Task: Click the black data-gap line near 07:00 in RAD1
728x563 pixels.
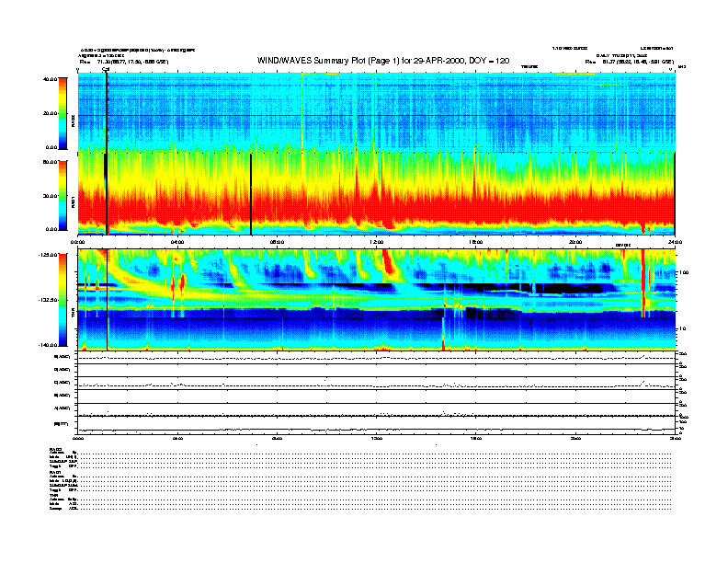Action: (251, 194)
